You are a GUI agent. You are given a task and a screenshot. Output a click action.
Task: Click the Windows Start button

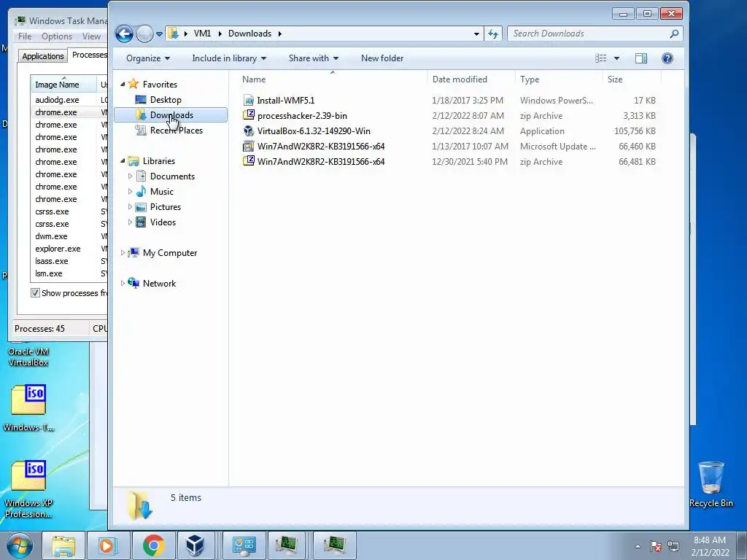coord(19,545)
